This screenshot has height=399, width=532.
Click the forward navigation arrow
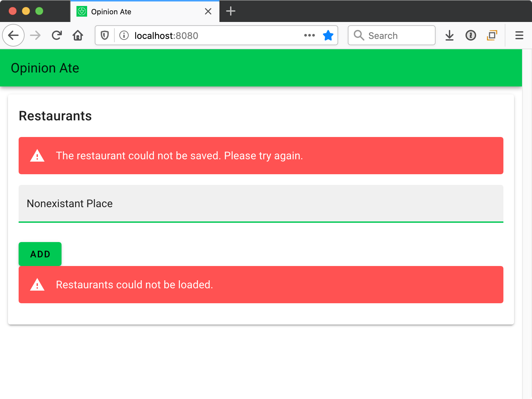35,35
